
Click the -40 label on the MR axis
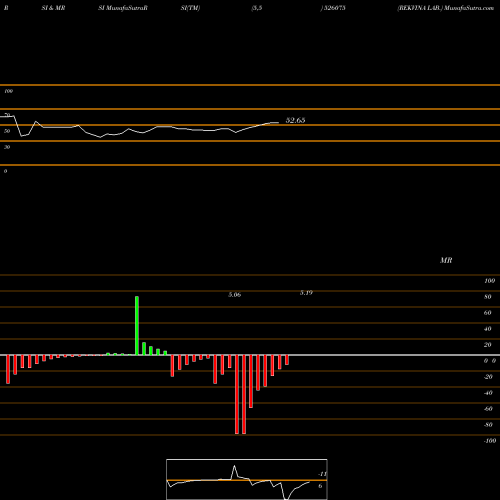pos(488,393)
